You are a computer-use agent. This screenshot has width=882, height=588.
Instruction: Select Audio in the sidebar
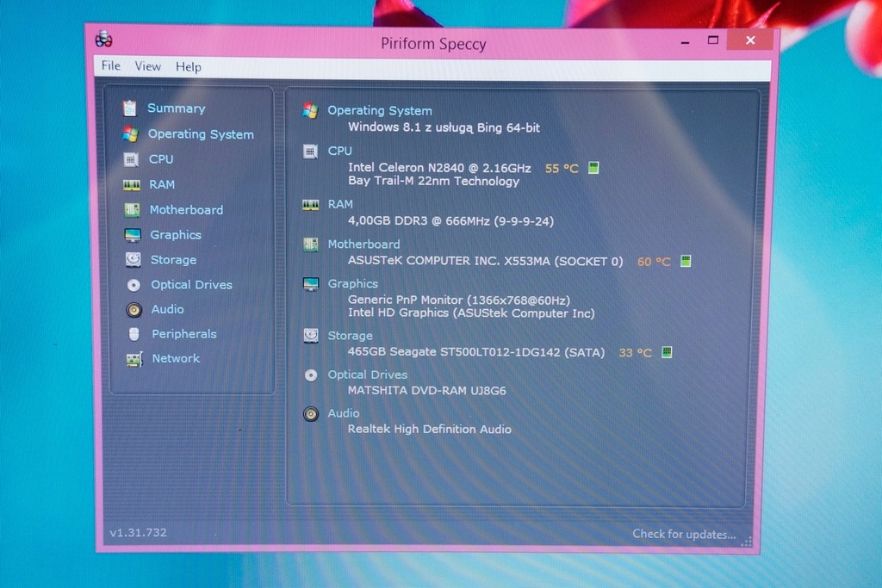(x=168, y=309)
